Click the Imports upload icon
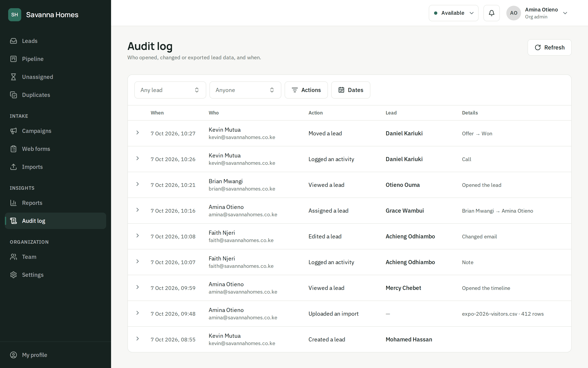588x368 pixels. (x=14, y=167)
